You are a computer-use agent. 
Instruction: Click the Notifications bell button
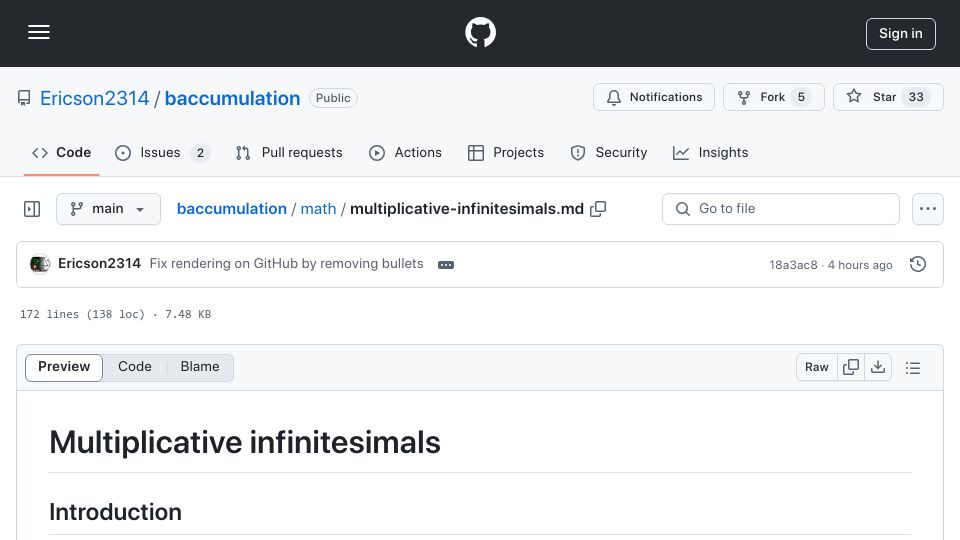pyautogui.click(x=654, y=97)
